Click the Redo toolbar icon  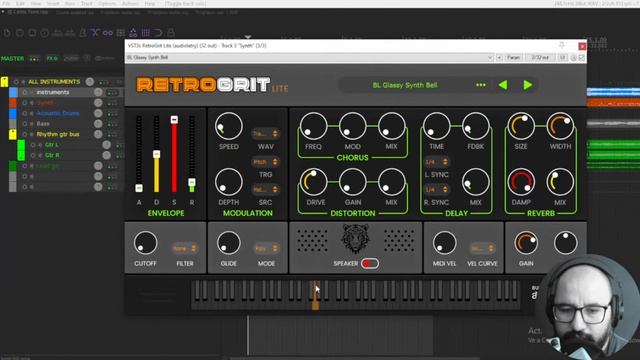pyautogui.click(x=70, y=33)
